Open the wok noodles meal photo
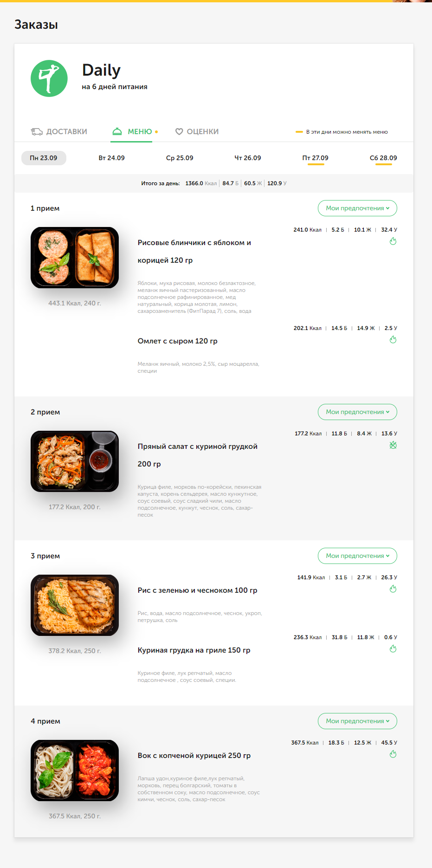This screenshot has width=432, height=868. (x=75, y=771)
